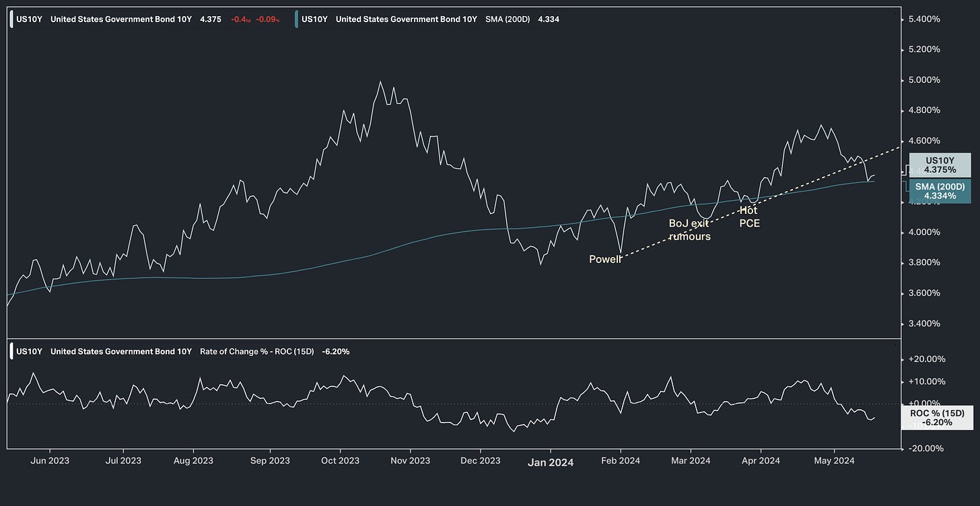Click the 'Rate of Change % - ROC (15D)' legend text
This screenshot has height=506, width=980.
pos(258,351)
